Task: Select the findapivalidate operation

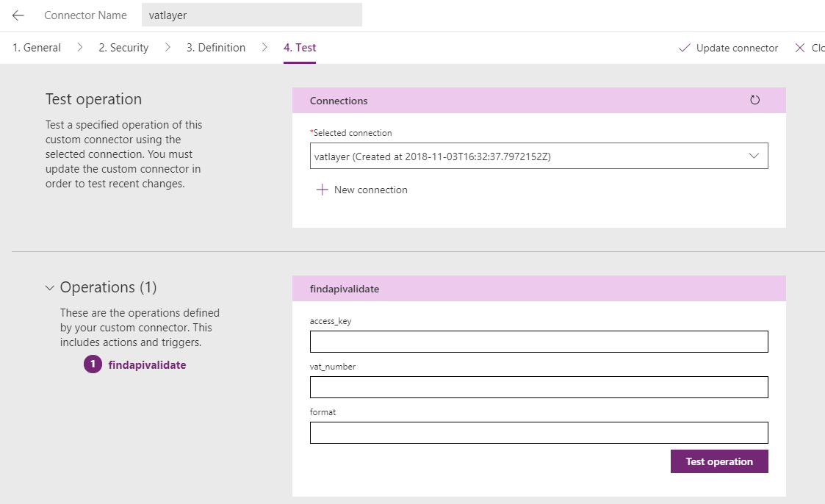Action: coord(147,364)
